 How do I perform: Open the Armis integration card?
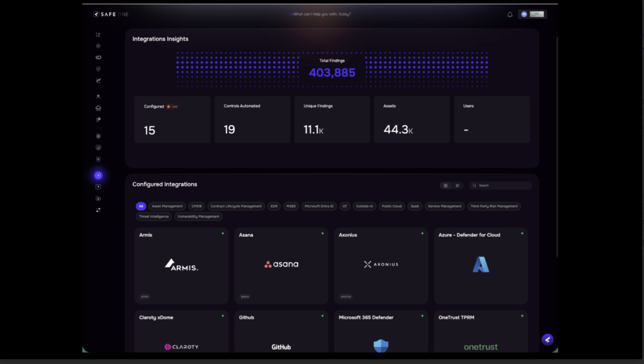click(181, 265)
